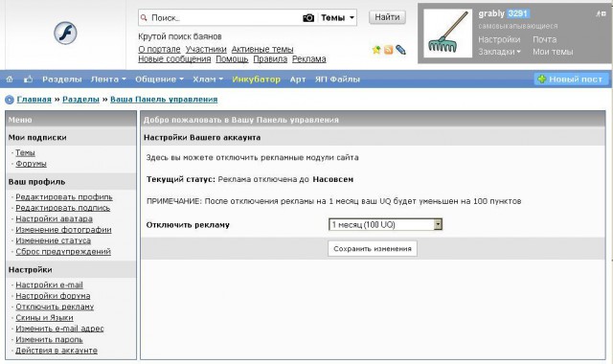Open Настройки аватара link
613x364 pixels.
[x=54, y=219]
